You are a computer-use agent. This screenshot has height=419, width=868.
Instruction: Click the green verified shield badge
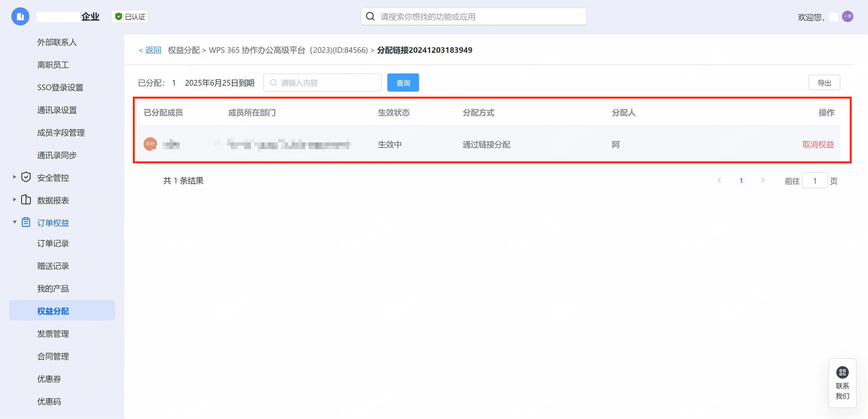(118, 16)
